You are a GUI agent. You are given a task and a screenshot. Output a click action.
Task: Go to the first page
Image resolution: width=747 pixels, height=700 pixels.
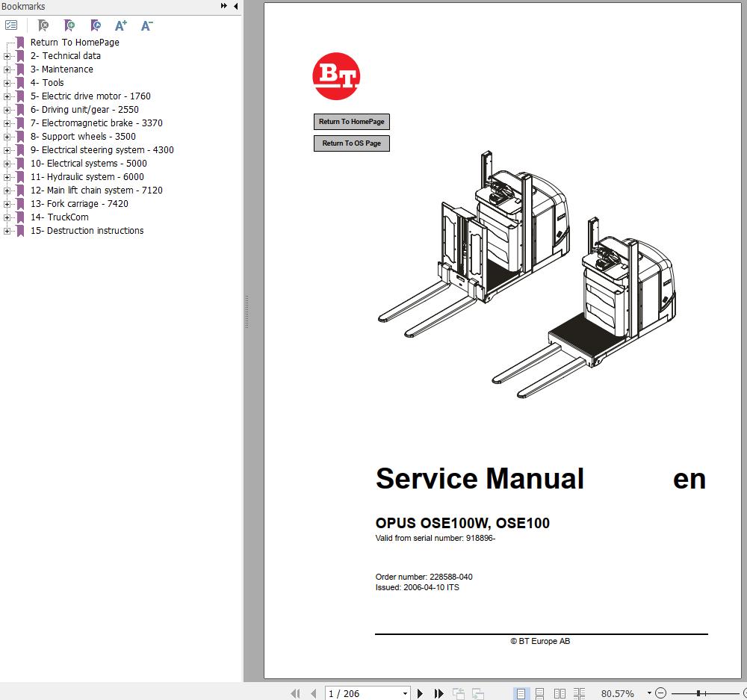tap(295, 693)
